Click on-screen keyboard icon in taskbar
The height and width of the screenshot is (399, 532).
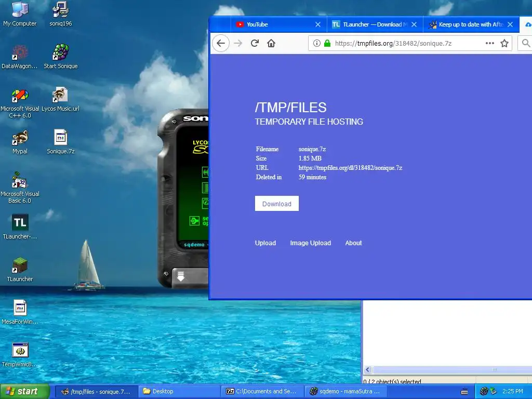[x=464, y=392]
